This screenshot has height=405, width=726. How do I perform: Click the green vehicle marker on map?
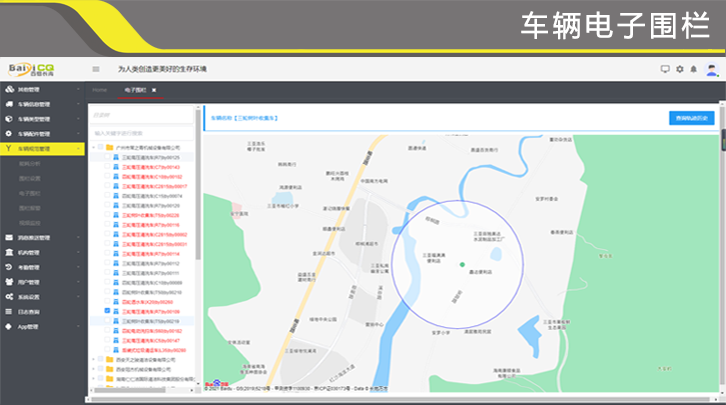(x=461, y=265)
